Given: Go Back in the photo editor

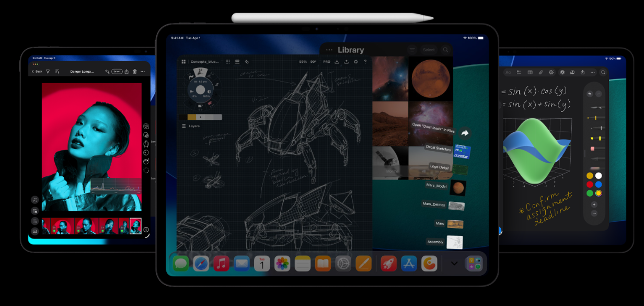Looking at the screenshot, I should (37, 72).
